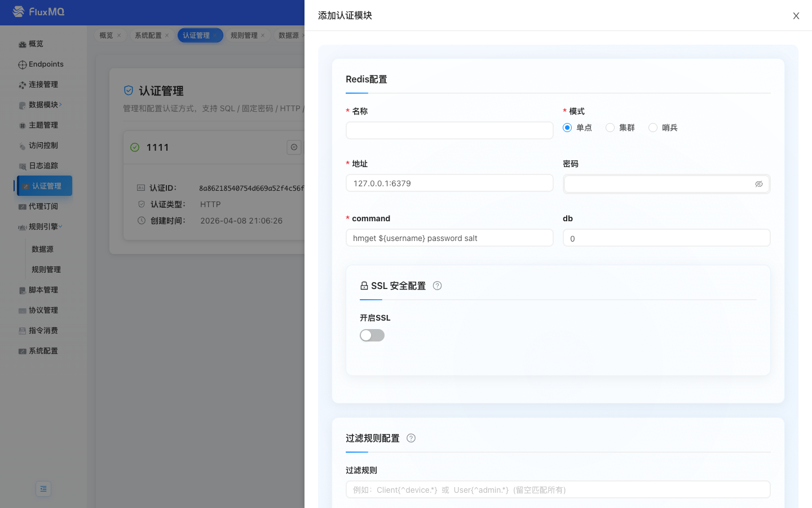Viewport: 812px width, 508px height.
Task: Toggle password visibility eye icon
Action: coord(759,184)
